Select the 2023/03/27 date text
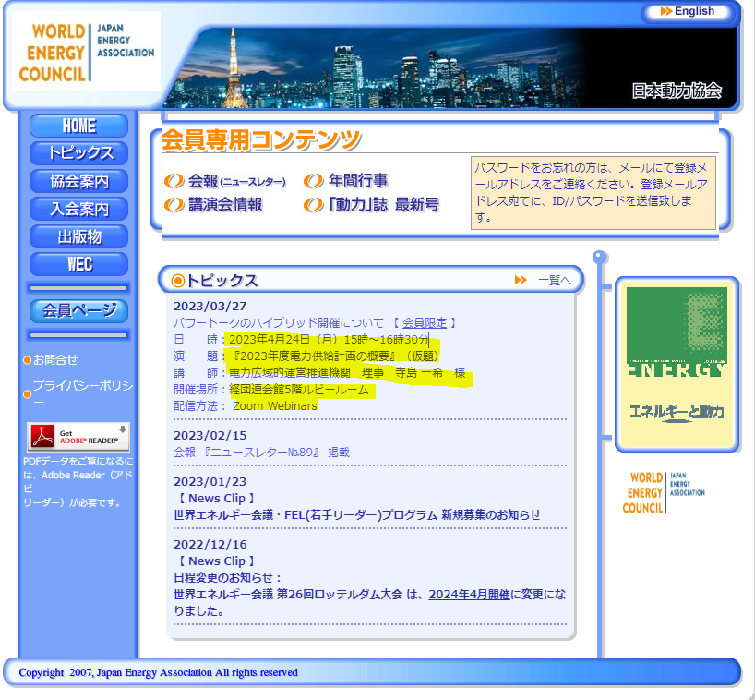Image resolution: width=755 pixels, height=700 pixels. tap(210, 307)
